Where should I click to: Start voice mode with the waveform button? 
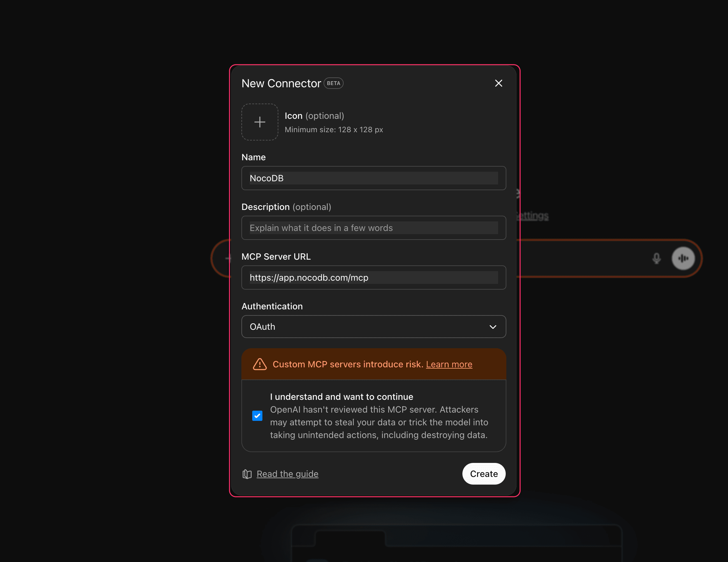coord(683,258)
